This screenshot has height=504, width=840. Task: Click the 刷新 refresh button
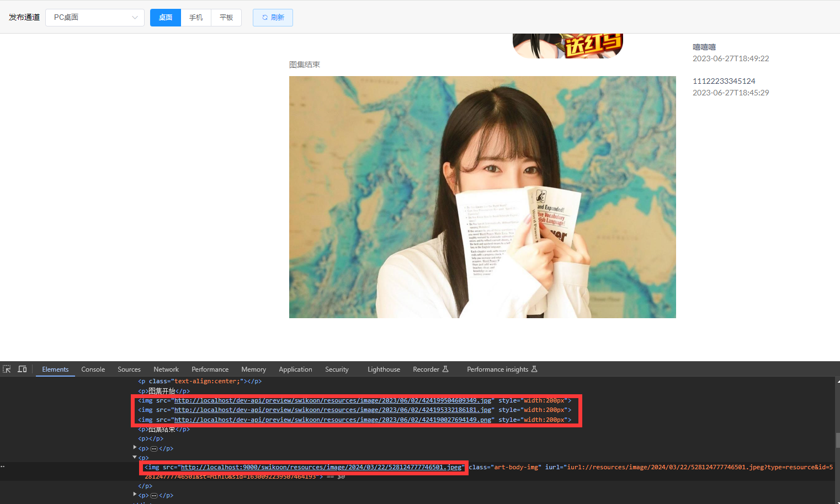273,18
